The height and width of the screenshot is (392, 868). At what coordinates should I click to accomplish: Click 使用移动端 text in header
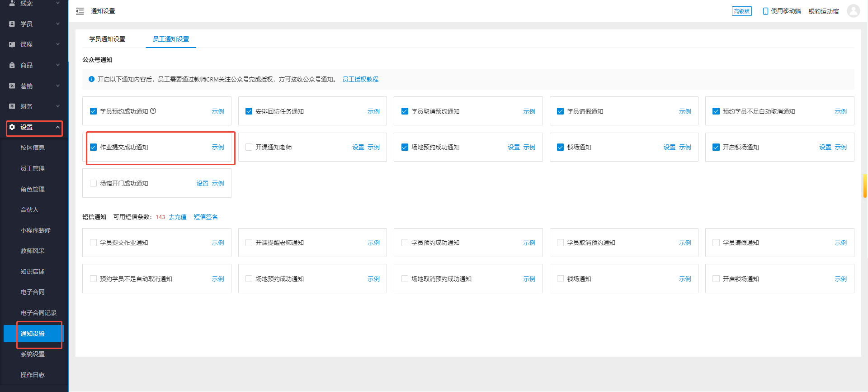[x=786, y=11]
